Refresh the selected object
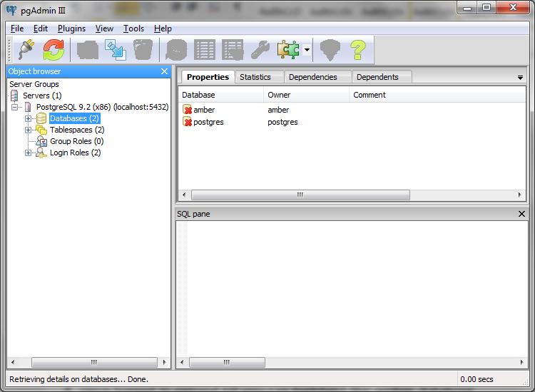Image resolution: width=535 pixels, height=392 pixels. [x=53, y=50]
